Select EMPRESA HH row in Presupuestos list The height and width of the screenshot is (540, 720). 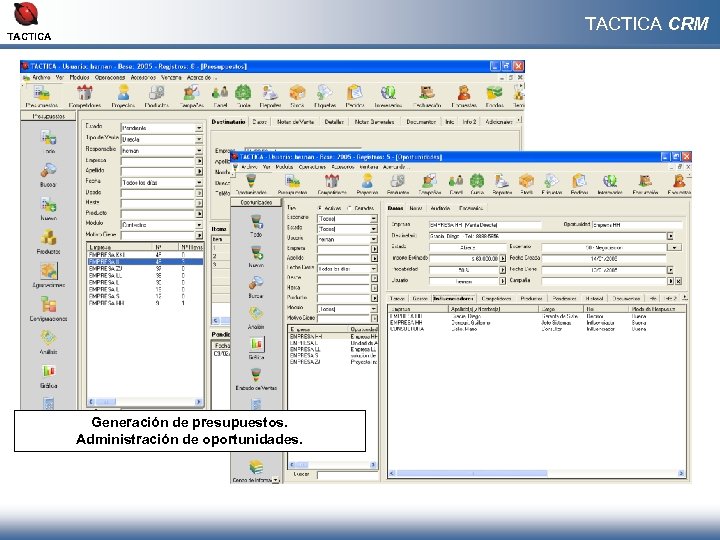(x=145, y=303)
